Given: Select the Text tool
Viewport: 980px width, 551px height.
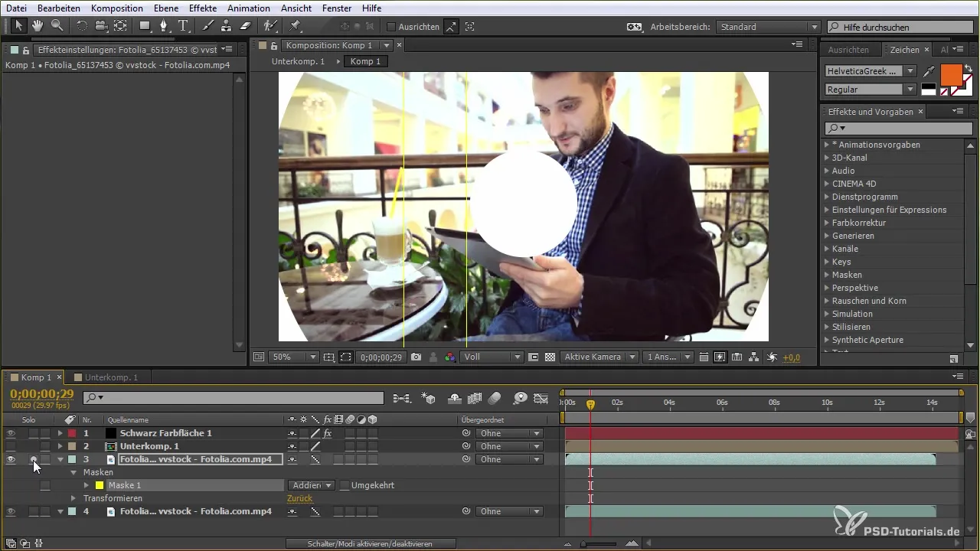Looking at the screenshot, I should [x=184, y=26].
